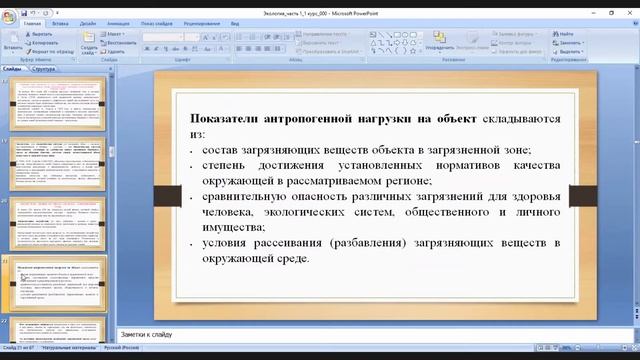Select the right arrow shape

(x=397, y=43)
